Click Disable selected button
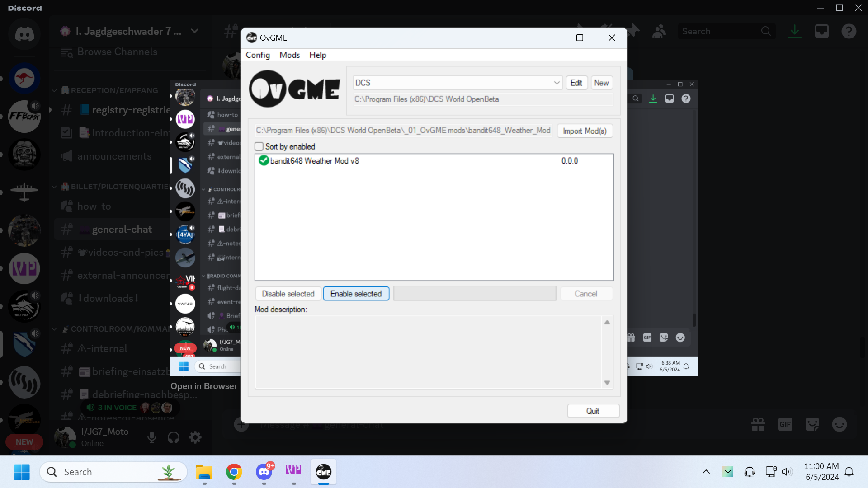The width and height of the screenshot is (868, 488). tap(288, 294)
